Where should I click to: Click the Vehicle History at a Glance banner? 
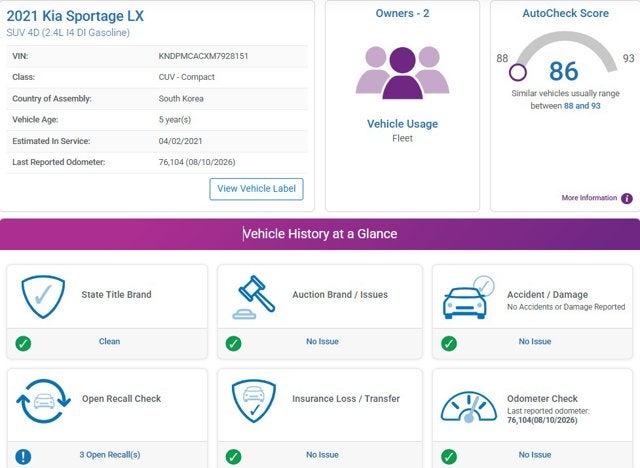click(x=320, y=234)
